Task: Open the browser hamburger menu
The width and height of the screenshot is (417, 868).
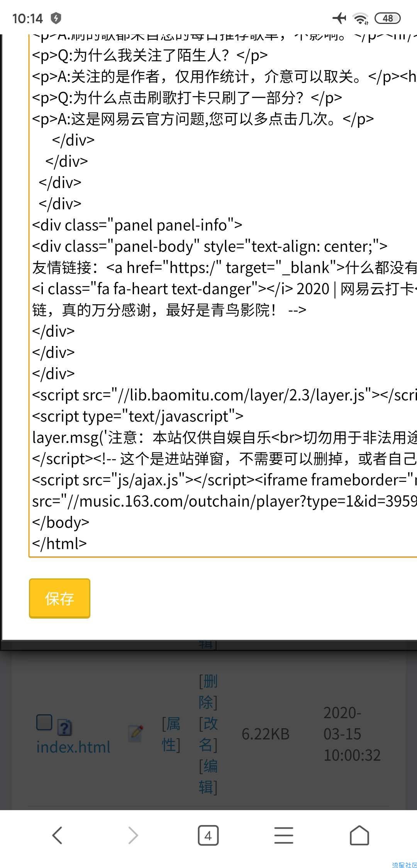Action: tap(284, 835)
